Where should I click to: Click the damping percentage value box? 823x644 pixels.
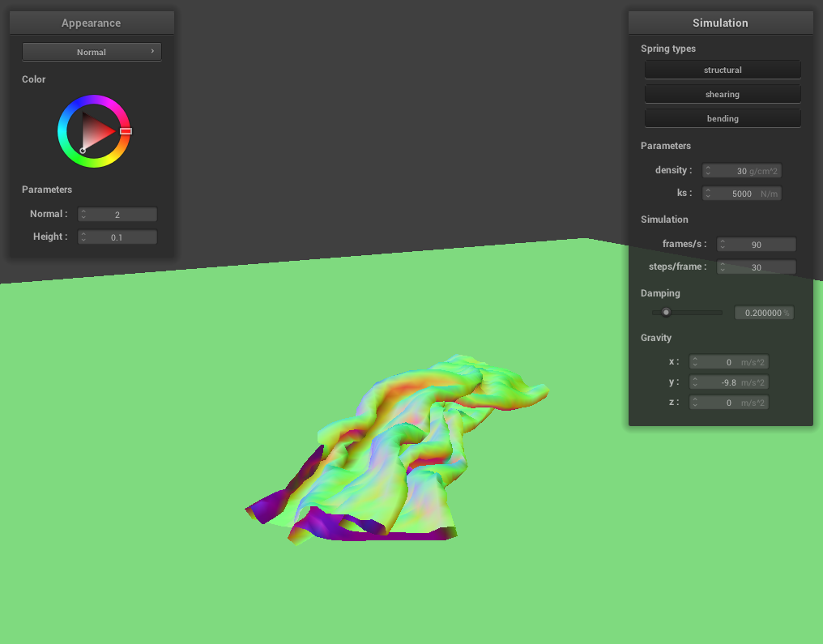pos(764,313)
